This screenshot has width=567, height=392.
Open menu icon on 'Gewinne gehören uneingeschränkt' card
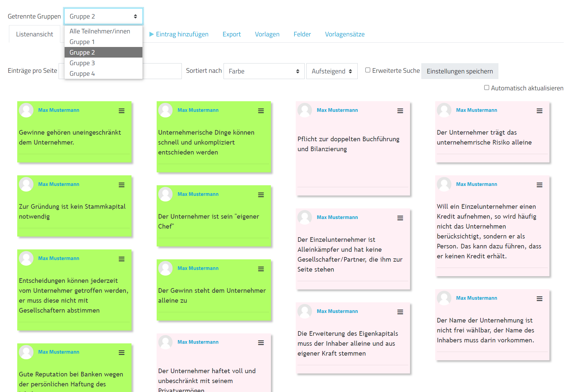tap(122, 111)
